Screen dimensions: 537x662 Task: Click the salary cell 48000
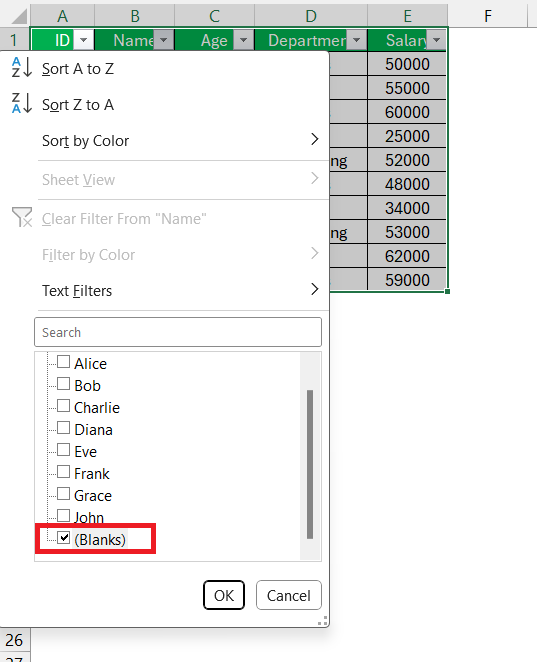click(x=407, y=184)
